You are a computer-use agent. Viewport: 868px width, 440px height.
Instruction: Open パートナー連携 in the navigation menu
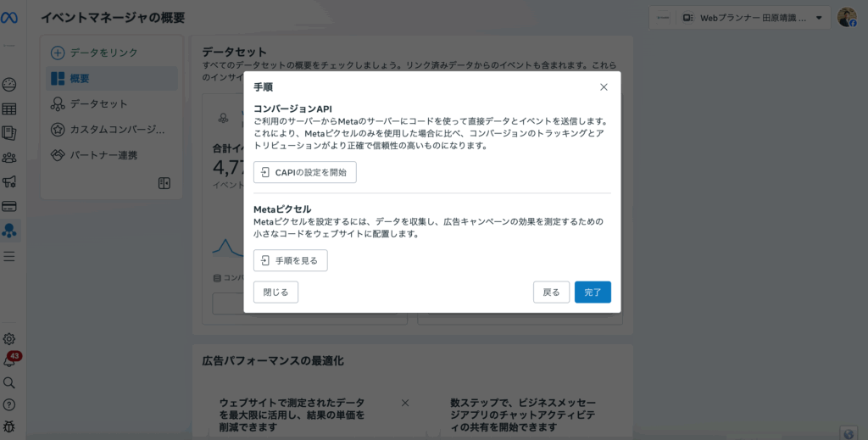[103, 155]
